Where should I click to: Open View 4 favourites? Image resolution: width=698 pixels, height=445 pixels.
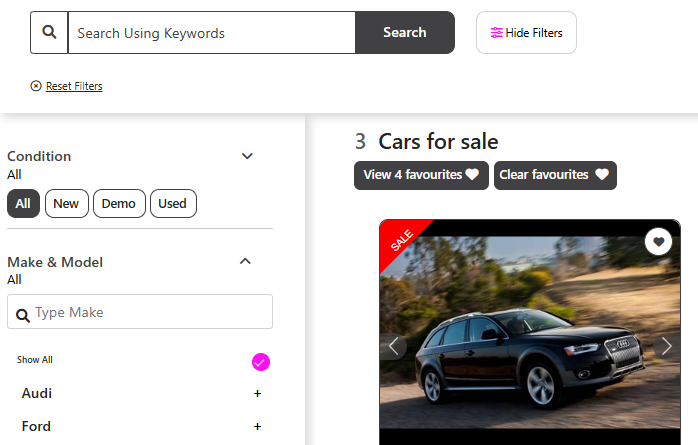coord(421,175)
